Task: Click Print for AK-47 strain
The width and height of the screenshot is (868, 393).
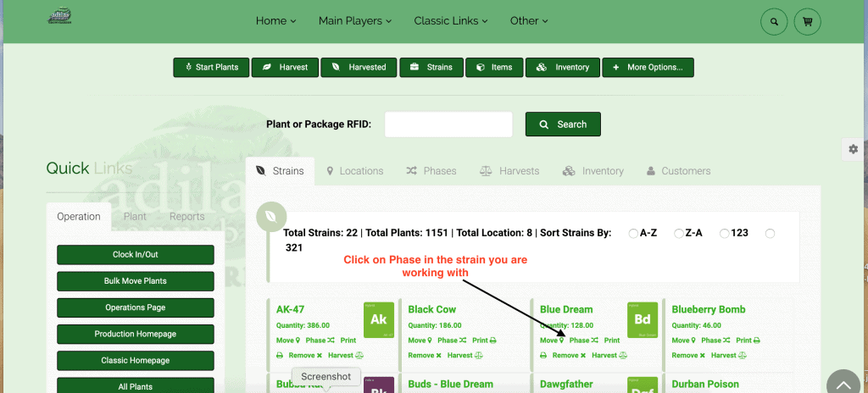Action: [348, 340]
